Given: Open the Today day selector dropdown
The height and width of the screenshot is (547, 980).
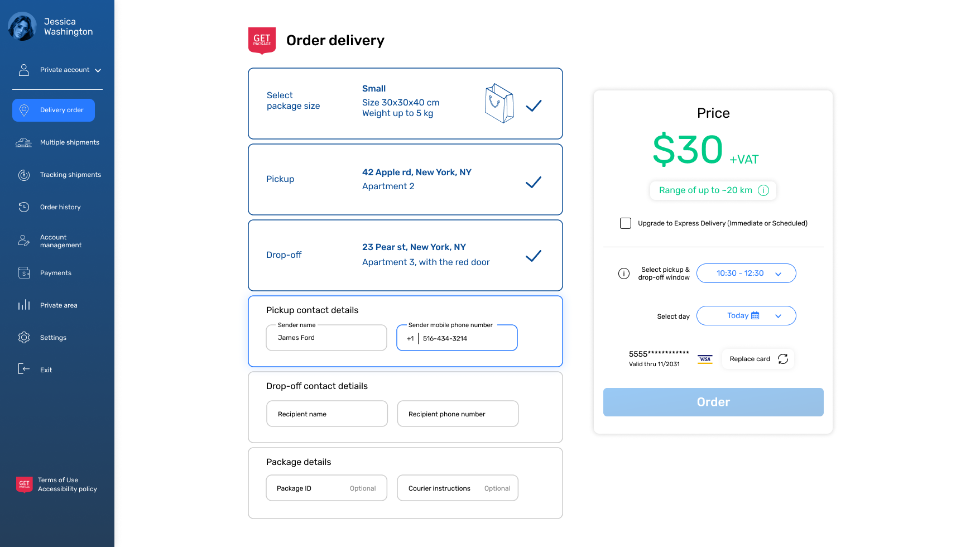Looking at the screenshot, I should tap(746, 316).
